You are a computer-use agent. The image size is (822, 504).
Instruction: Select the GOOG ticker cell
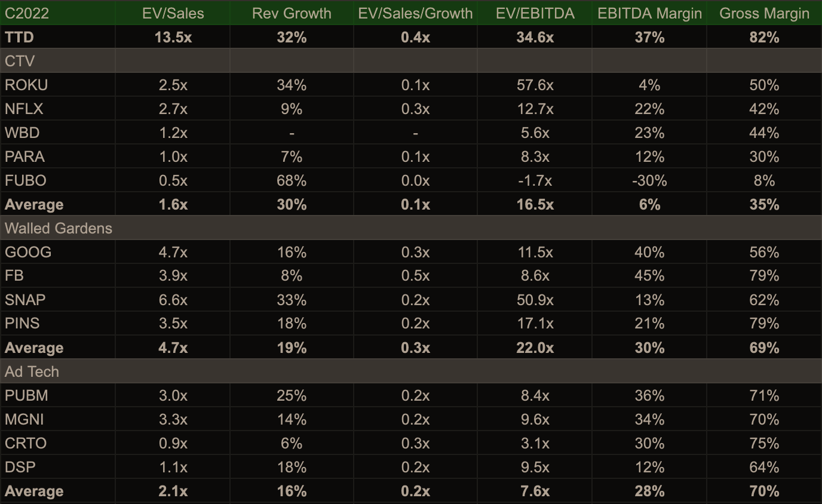pyautogui.click(x=28, y=253)
